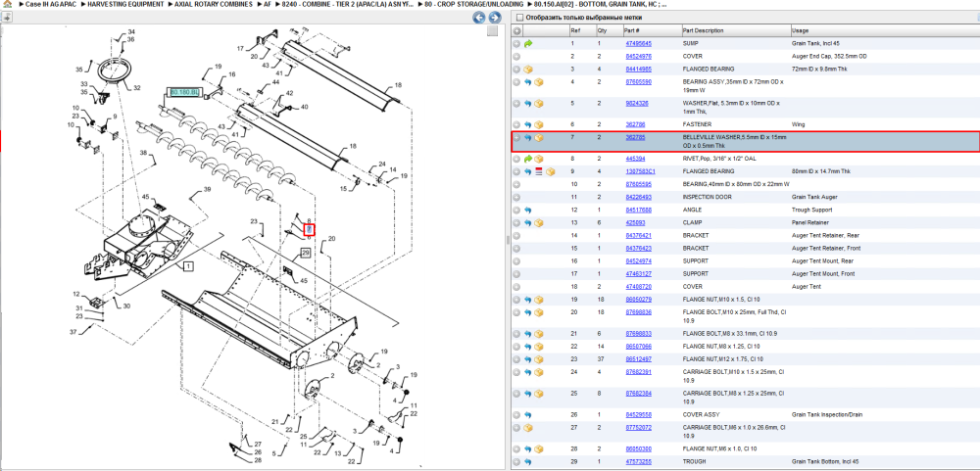Click blue arrow on COVER ASSY row
The image size is (980, 471).
[527, 415]
